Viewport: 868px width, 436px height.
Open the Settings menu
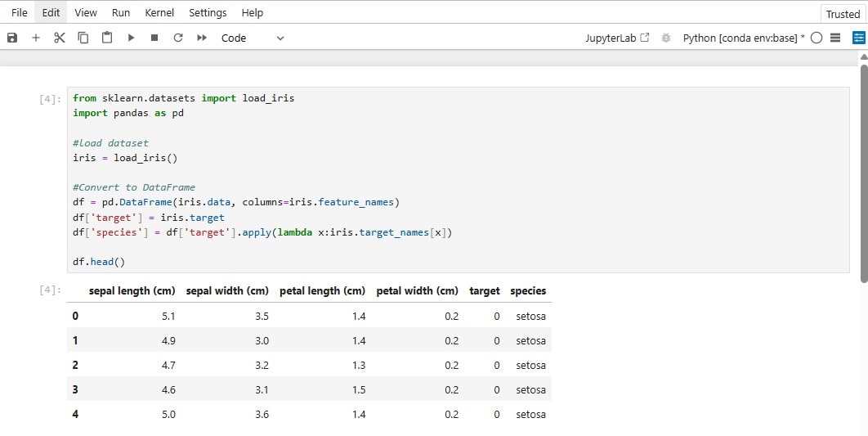[x=208, y=12]
